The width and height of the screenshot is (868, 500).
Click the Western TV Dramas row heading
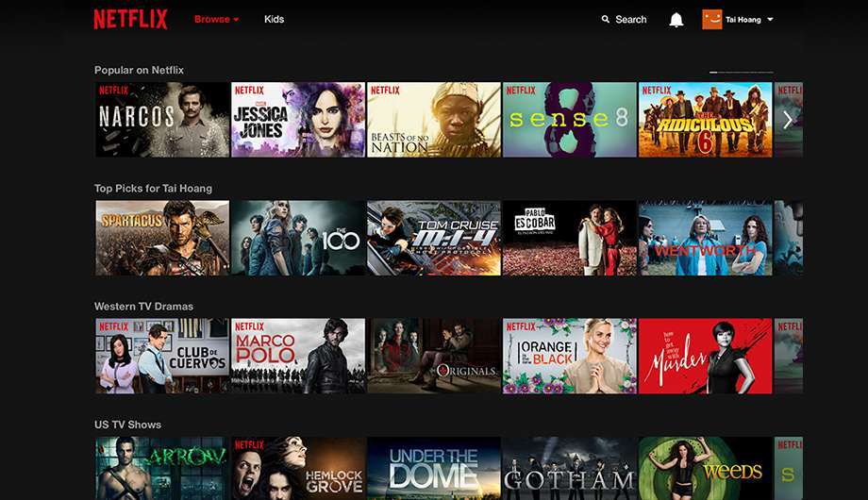pos(144,307)
